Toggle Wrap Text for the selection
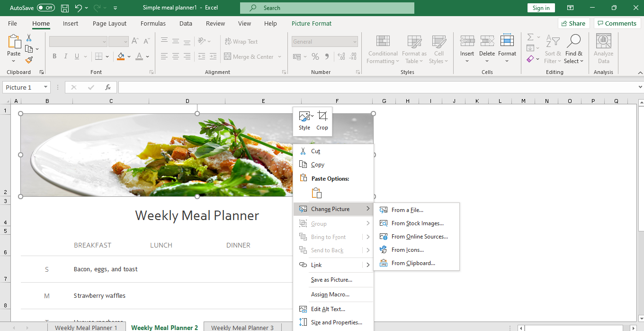This screenshot has width=644, height=331. [x=241, y=41]
